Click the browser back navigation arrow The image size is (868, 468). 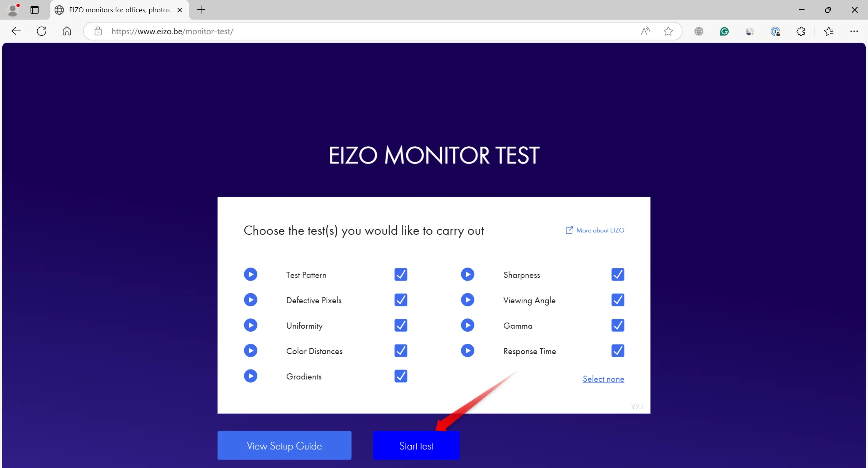click(x=16, y=31)
